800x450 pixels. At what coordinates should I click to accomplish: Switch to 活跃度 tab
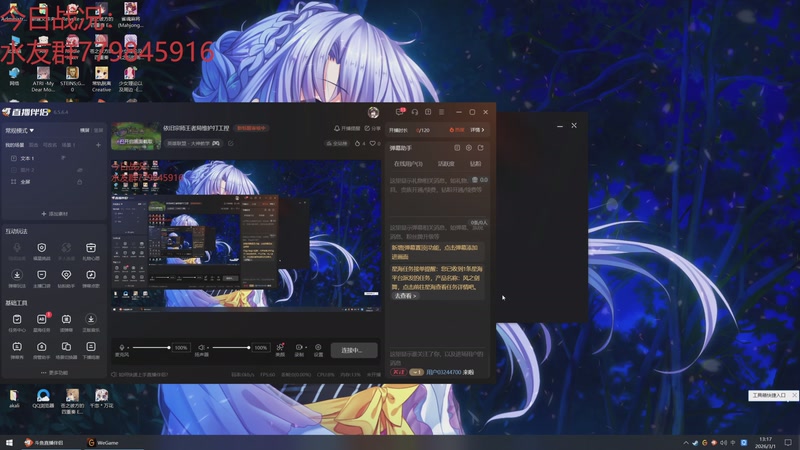pos(446,164)
